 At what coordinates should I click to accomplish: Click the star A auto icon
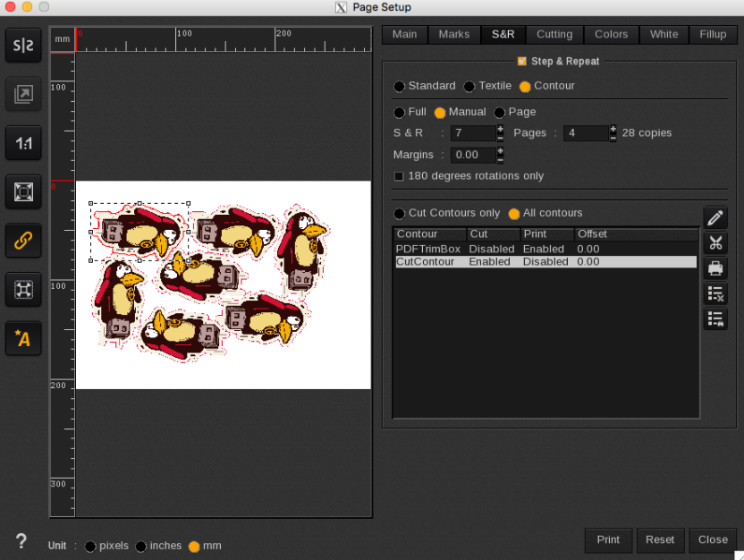23,337
